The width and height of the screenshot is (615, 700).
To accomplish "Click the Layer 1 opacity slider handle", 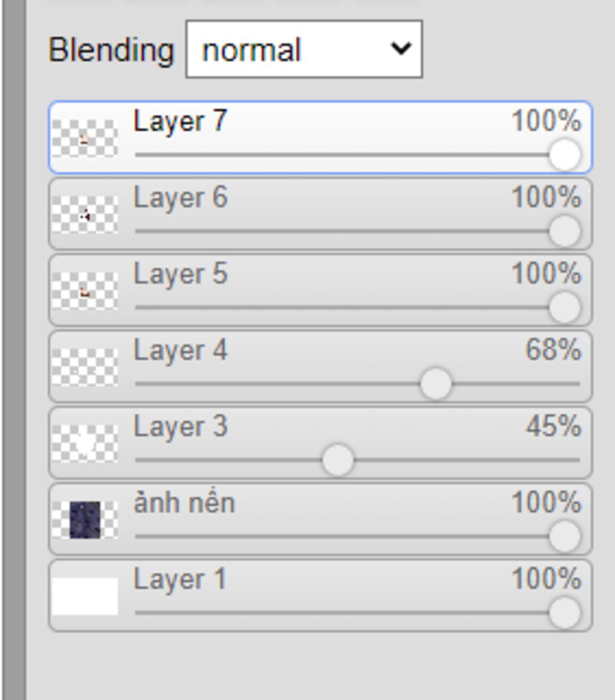I will [565, 613].
